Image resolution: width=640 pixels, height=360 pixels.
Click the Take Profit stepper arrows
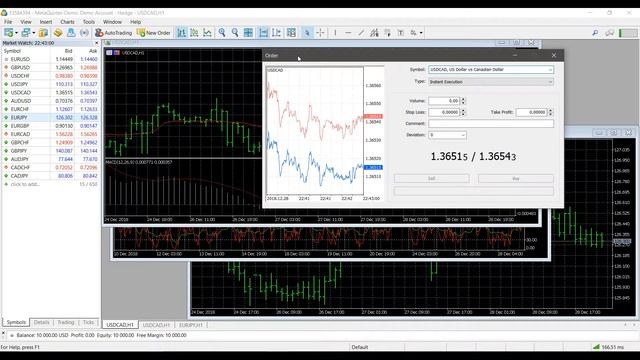tap(550, 112)
